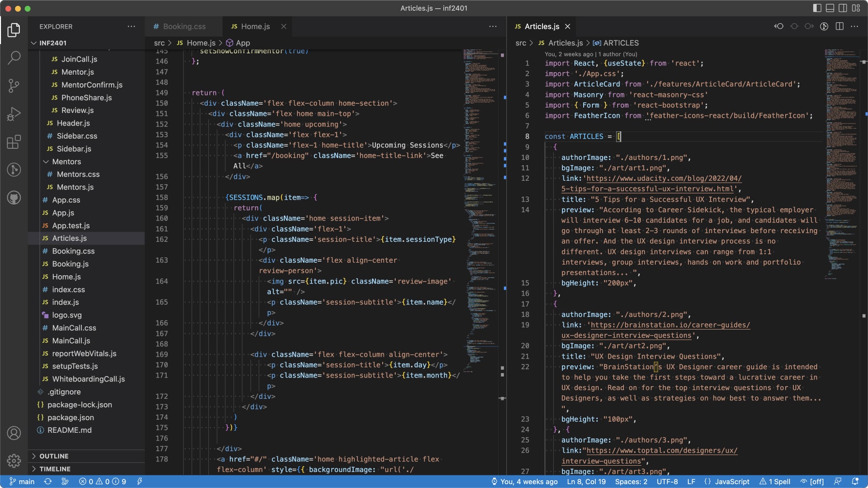Open Run and Debug panel

[x=14, y=114]
